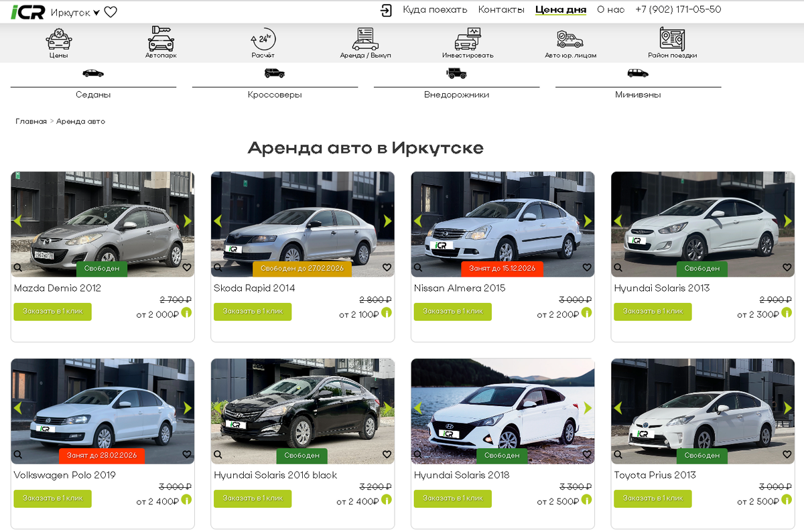Favorite the Nissan Almera with heart
The width and height of the screenshot is (804, 532).
pyautogui.click(x=587, y=267)
